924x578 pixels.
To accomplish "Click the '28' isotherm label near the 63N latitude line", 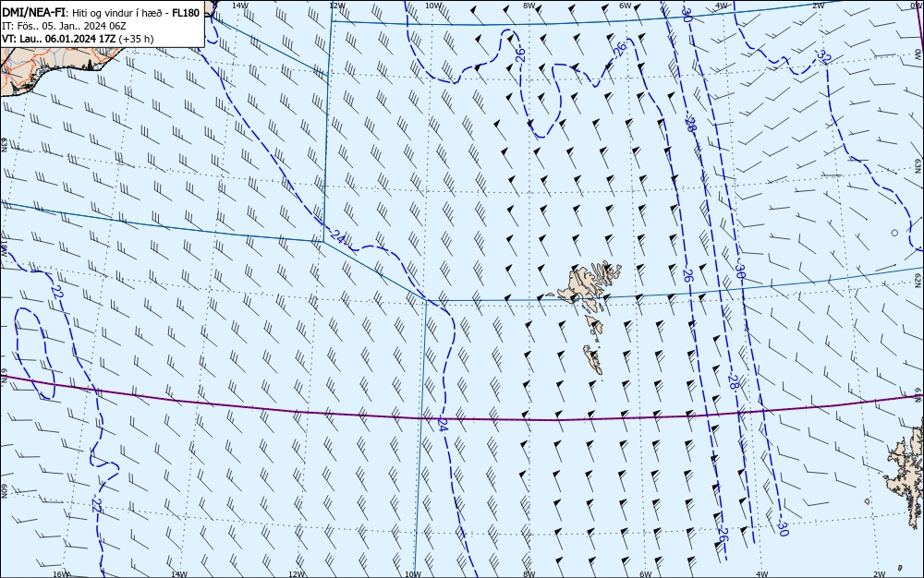I will [x=689, y=125].
